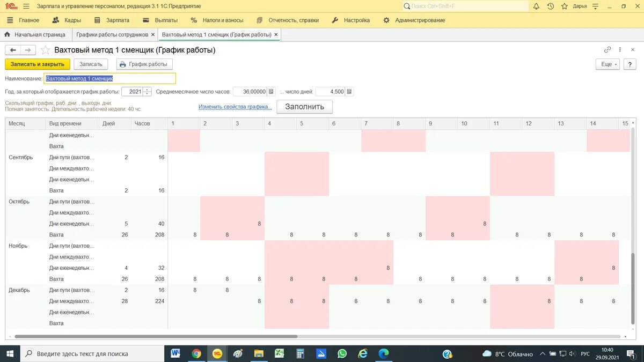Print with the График работы button
Viewport: 644px width, 362px height.
[x=144, y=64]
